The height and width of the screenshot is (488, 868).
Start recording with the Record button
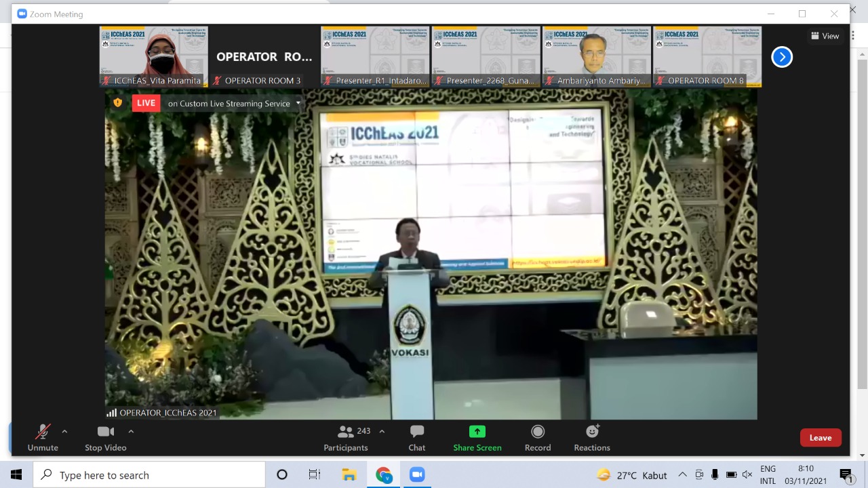[538, 437]
